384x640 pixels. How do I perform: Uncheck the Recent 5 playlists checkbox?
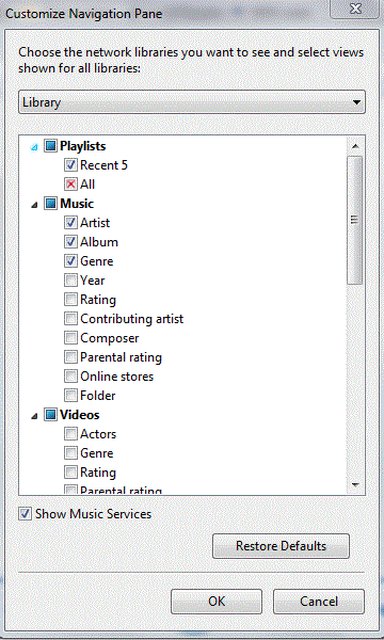click(x=71, y=165)
